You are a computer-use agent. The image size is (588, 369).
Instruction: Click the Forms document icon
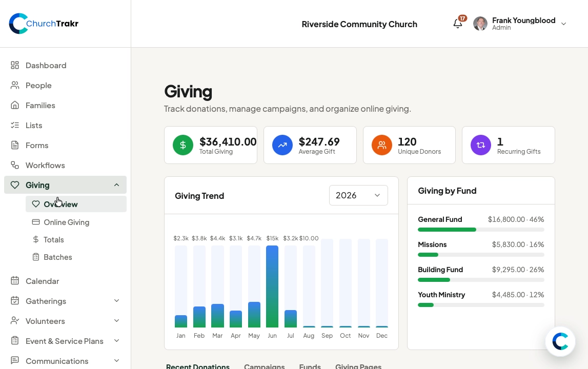tap(15, 145)
